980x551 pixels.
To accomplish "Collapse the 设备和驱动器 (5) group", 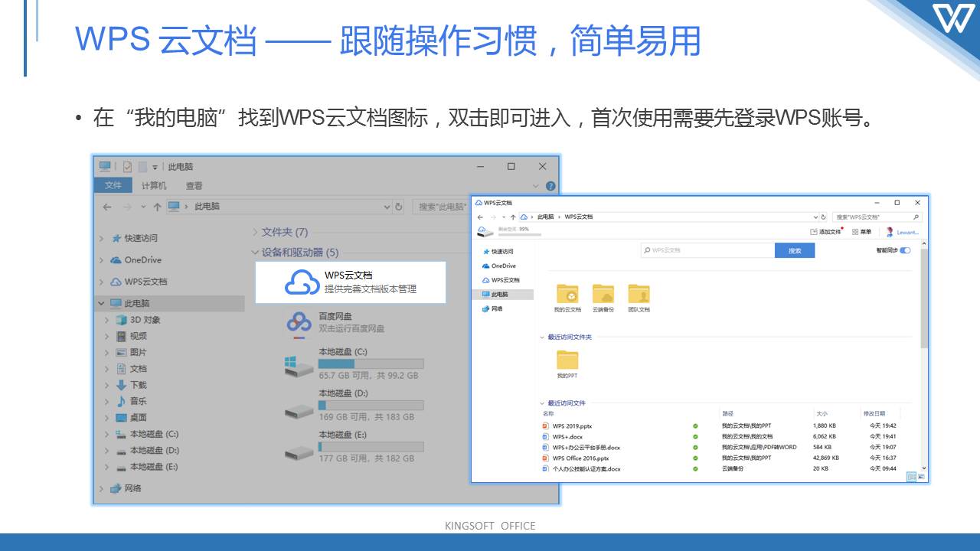I will click(x=256, y=253).
